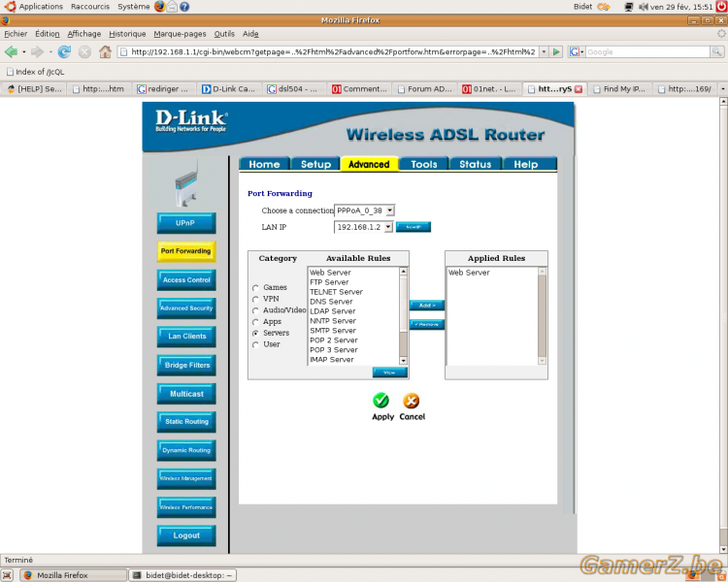This screenshot has height=582, width=728.
Task: Click the Google search input field
Action: tap(647, 52)
